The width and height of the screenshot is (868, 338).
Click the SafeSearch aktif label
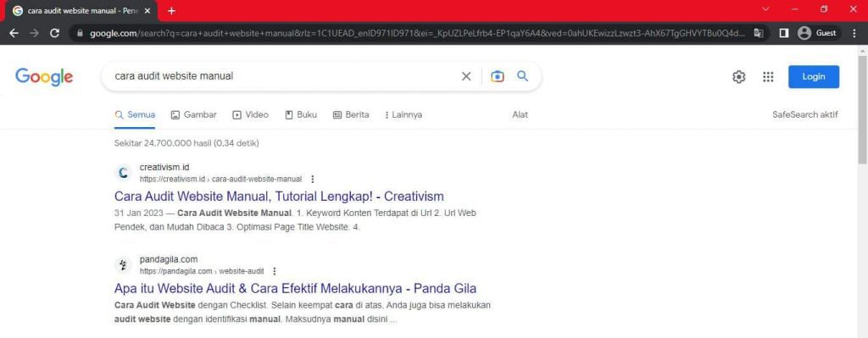pyautogui.click(x=805, y=114)
